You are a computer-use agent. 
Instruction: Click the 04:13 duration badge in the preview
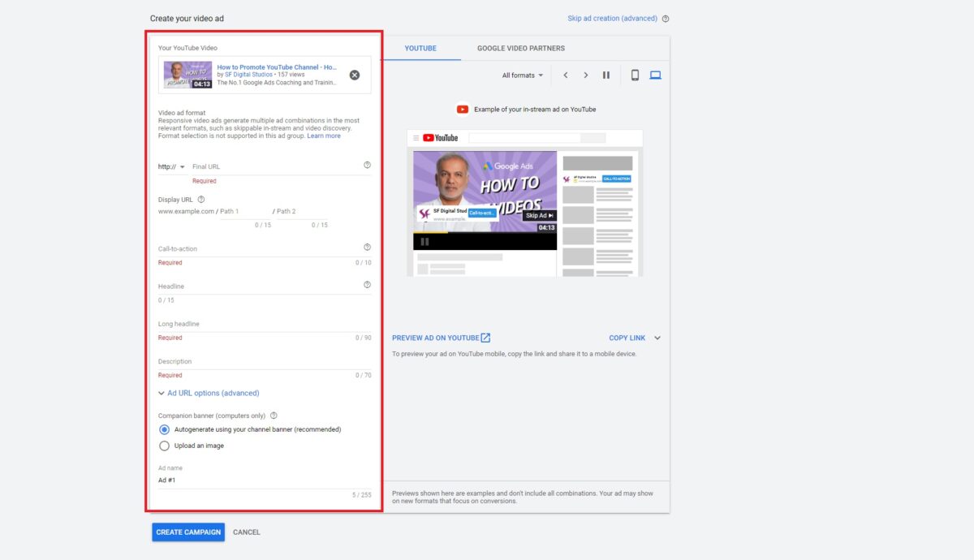[547, 227]
